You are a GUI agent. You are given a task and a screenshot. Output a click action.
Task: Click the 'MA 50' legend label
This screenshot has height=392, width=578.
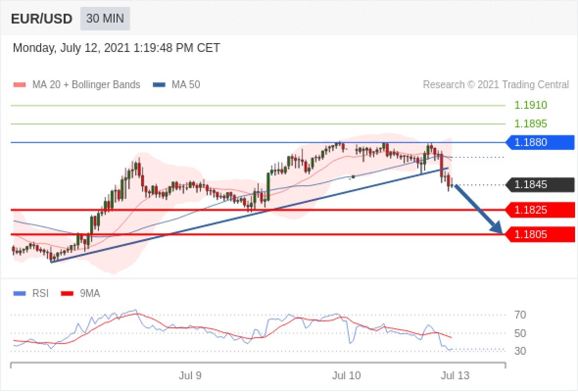[x=186, y=85]
